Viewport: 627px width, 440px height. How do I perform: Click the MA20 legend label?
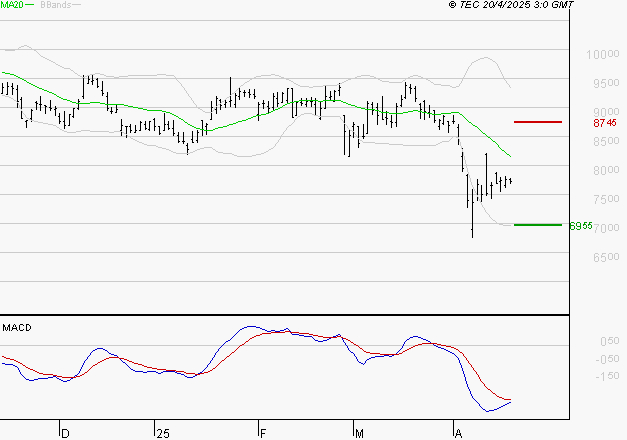(x=13, y=6)
